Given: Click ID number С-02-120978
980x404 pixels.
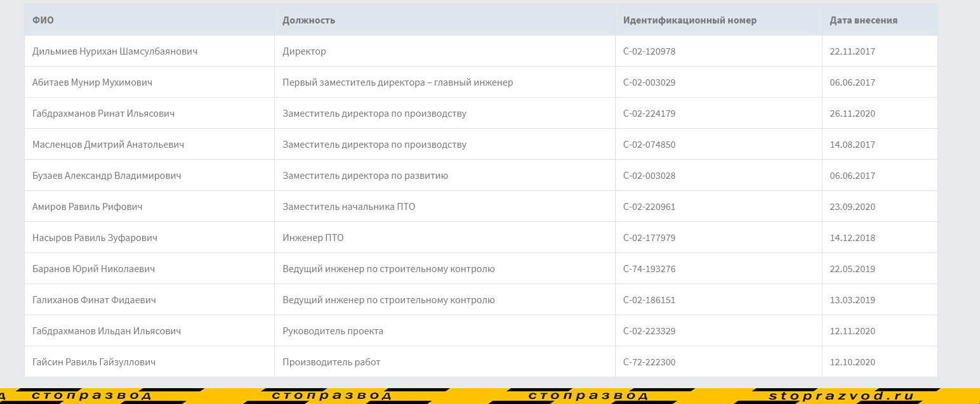Looking at the screenshot, I should 649,51.
